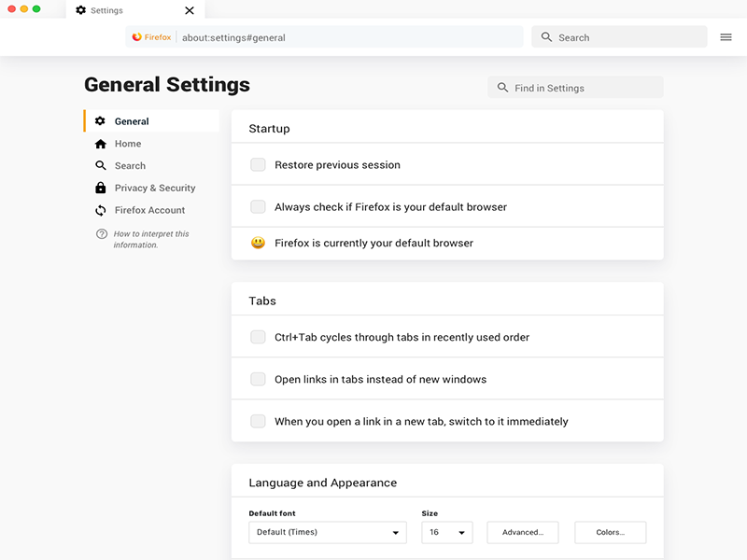Enable Ctrl+Tab cycles through tabs checkbox
747x560 pixels.
click(258, 337)
